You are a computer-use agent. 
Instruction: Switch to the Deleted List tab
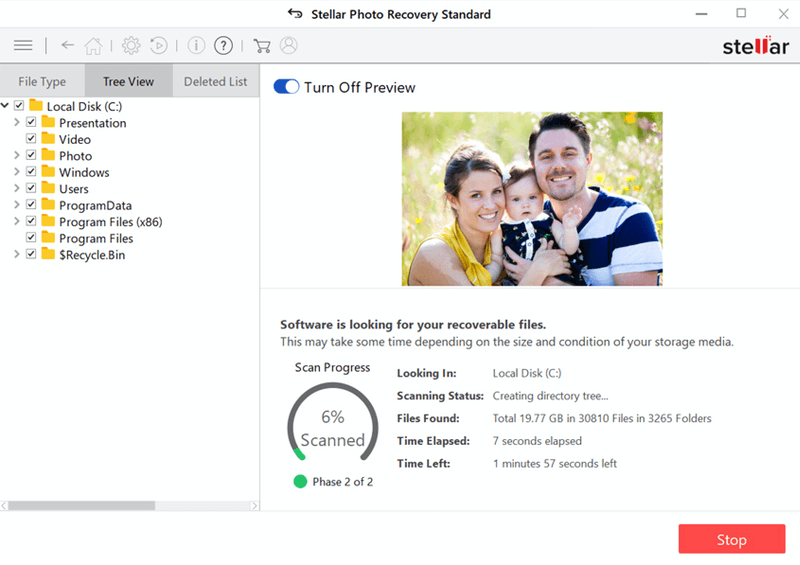pyautogui.click(x=215, y=81)
